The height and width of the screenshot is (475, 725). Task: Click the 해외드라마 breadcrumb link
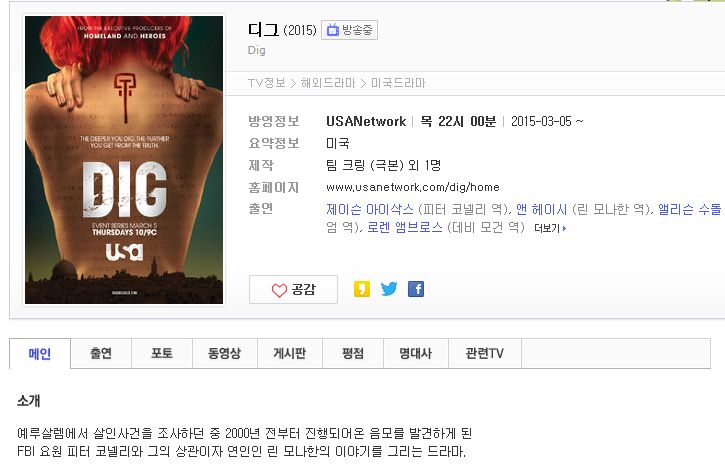[x=328, y=83]
